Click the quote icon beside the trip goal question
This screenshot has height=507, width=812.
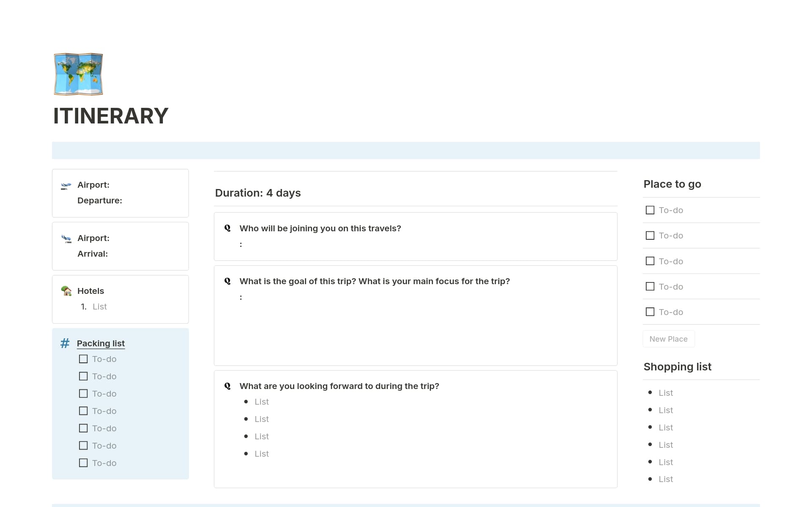[x=228, y=280]
